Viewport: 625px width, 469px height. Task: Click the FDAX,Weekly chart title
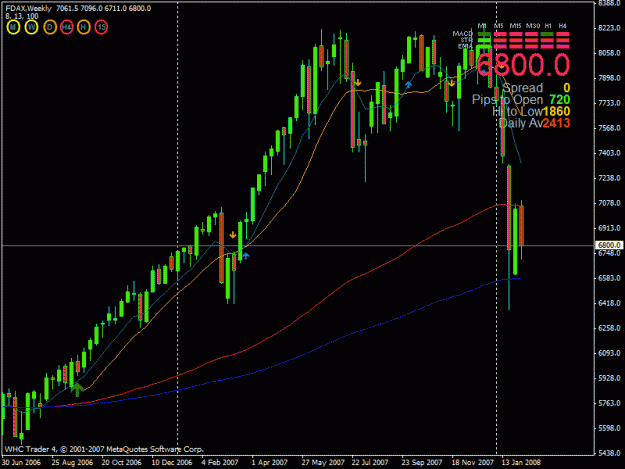tap(29, 8)
